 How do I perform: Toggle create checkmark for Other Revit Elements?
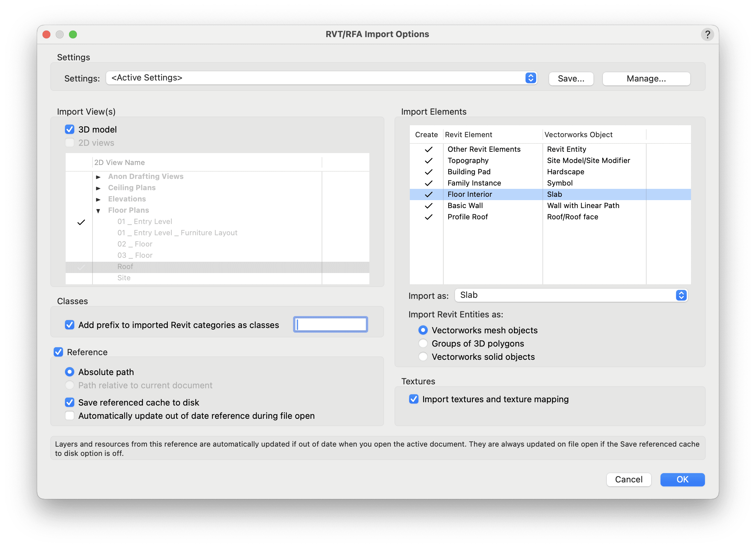(428, 149)
